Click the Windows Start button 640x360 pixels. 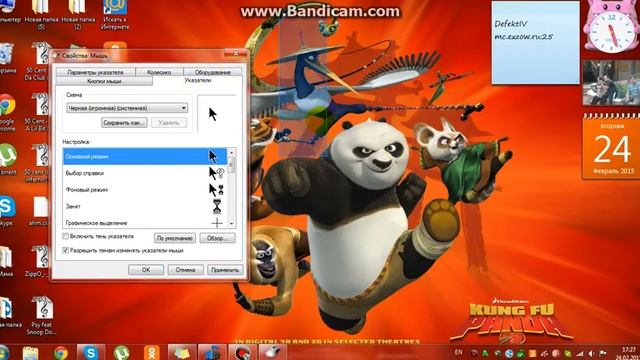coord(3,352)
